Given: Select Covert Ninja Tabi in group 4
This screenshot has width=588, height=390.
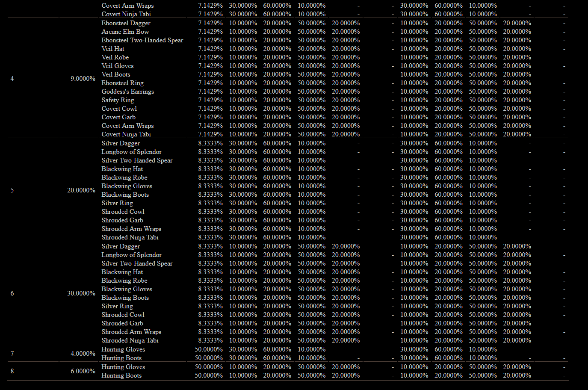Looking at the screenshot, I should click(126, 134).
